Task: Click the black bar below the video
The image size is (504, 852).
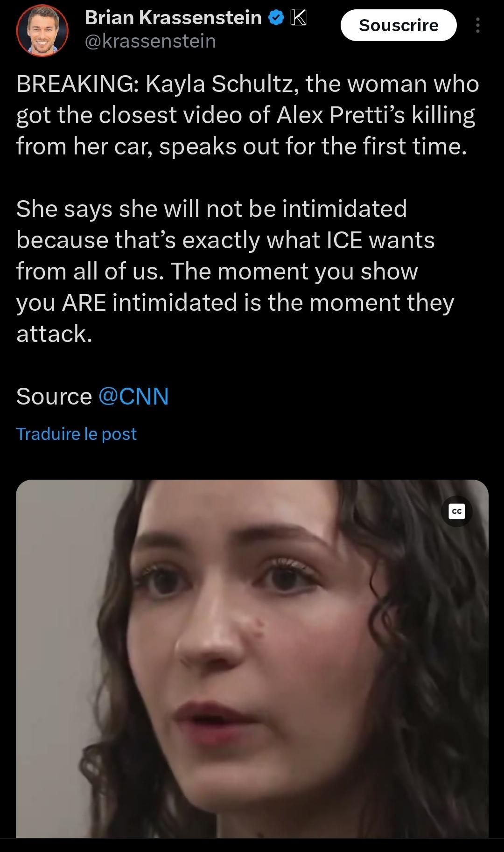Action: click(x=252, y=845)
